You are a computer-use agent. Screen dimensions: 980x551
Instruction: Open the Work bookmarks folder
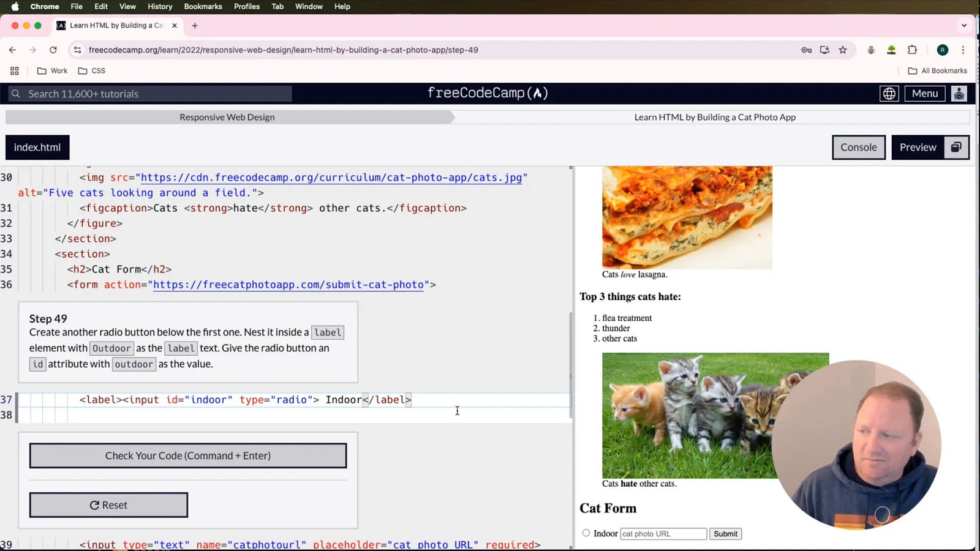(x=52, y=71)
